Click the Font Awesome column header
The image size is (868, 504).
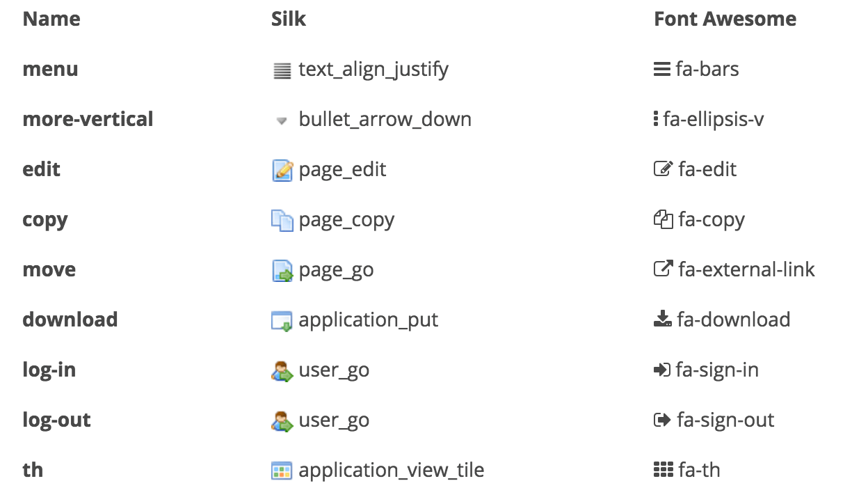[x=725, y=19]
